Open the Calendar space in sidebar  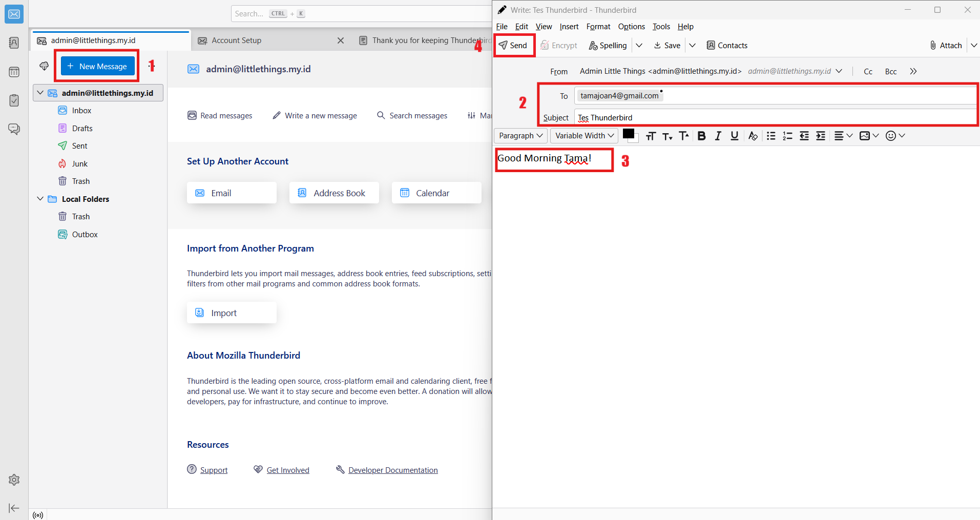click(x=14, y=72)
